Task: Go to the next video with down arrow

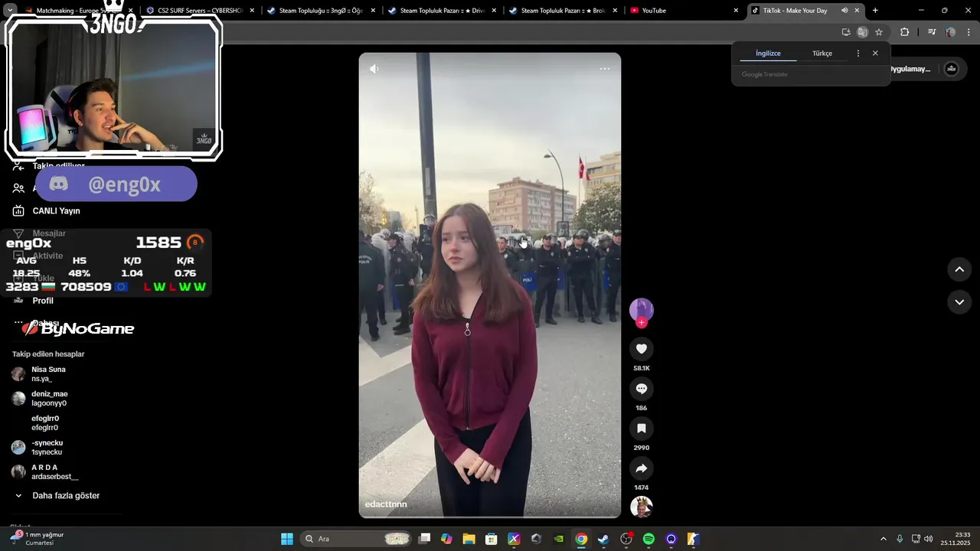Action: pyautogui.click(x=959, y=302)
